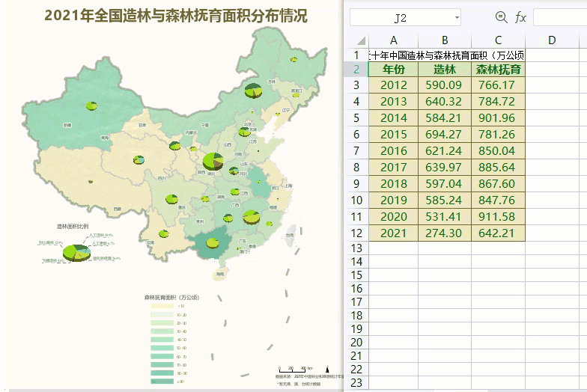The image size is (587, 392).
Task: Click the fx insert function icon
Action: click(520, 17)
